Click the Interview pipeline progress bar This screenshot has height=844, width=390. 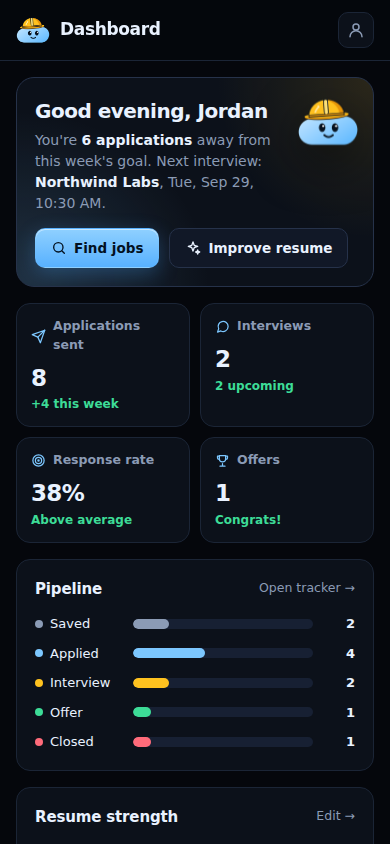(x=223, y=683)
